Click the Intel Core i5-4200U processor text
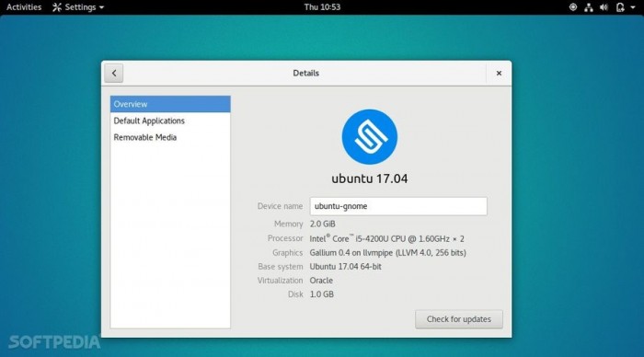The image size is (644, 357). pyautogui.click(x=387, y=238)
